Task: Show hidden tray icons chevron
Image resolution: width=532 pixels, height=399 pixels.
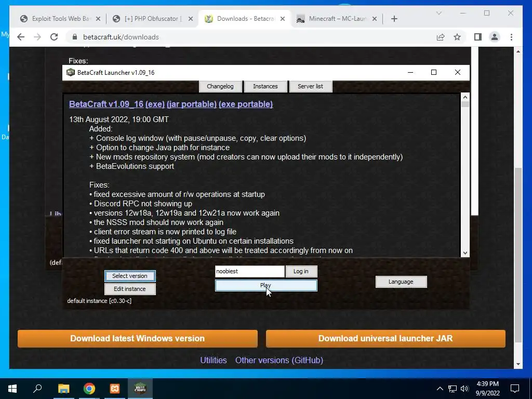Action: click(x=440, y=389)
